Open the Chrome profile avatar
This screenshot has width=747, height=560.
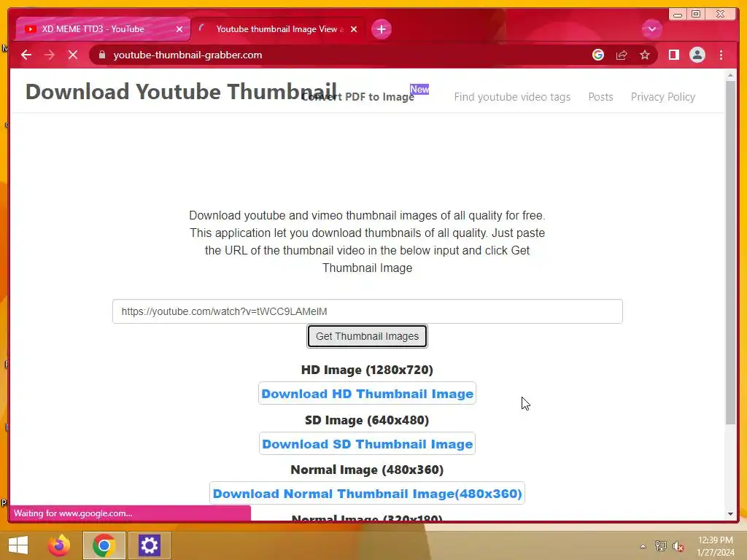[x=697, y=55]
